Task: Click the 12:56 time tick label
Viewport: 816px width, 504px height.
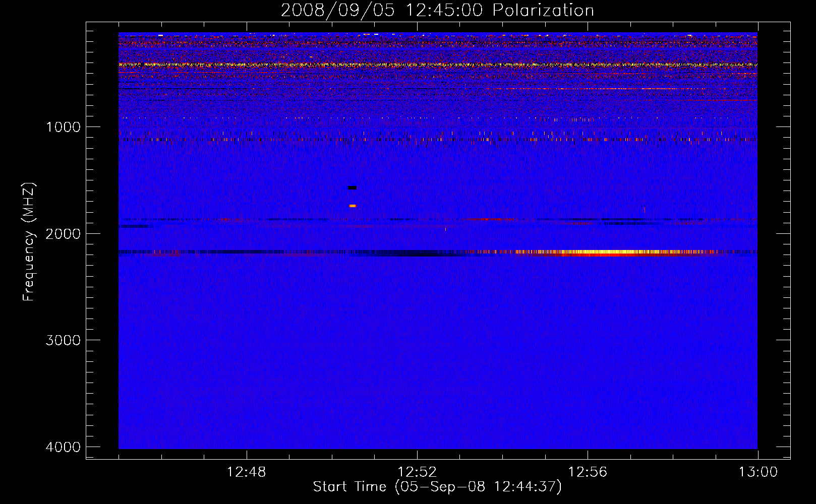Action: (x=588, y=472)
